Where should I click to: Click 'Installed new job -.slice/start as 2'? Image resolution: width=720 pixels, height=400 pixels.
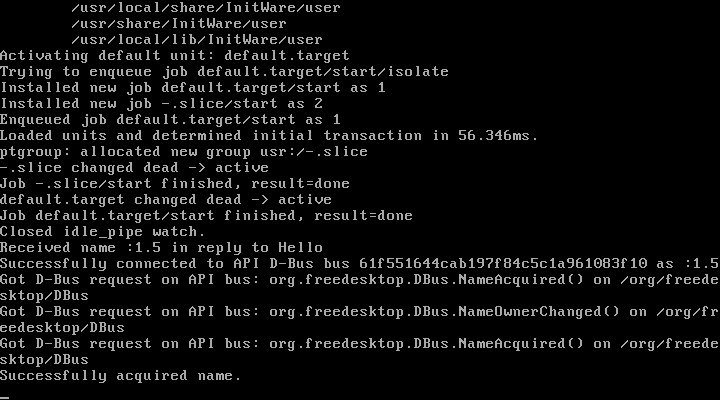tap(161, 103)
